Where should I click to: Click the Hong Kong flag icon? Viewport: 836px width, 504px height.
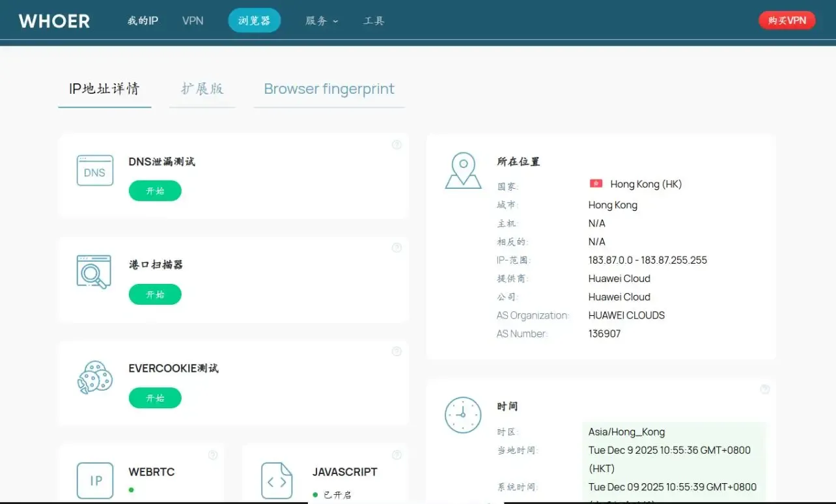(x=596, y=184)
